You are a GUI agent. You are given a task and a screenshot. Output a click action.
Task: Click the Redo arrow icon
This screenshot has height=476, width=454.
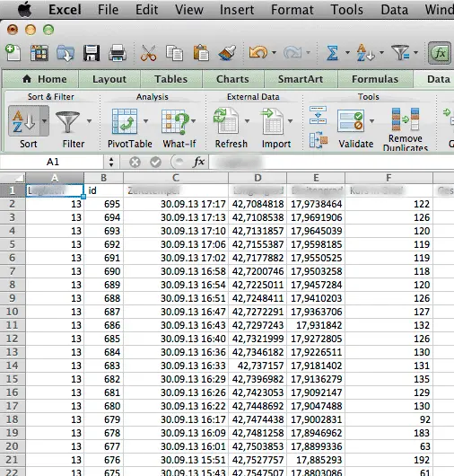pos(292,52)
